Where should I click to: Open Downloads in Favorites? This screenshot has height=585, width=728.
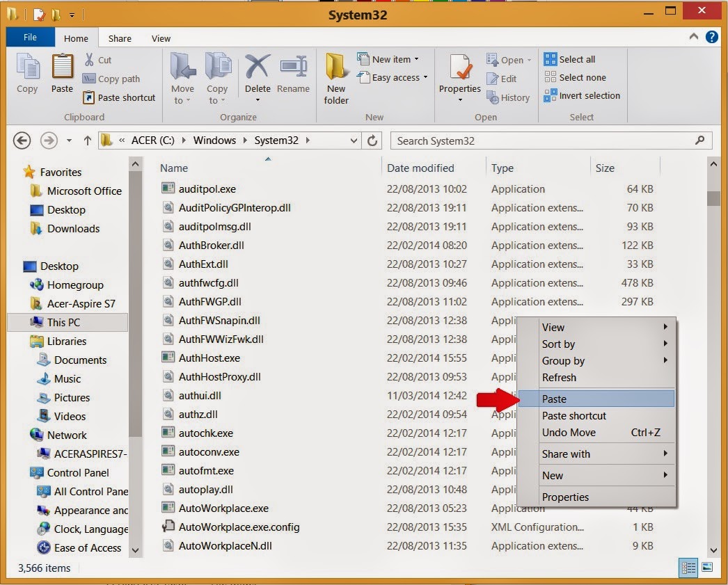tap(65, 229)
